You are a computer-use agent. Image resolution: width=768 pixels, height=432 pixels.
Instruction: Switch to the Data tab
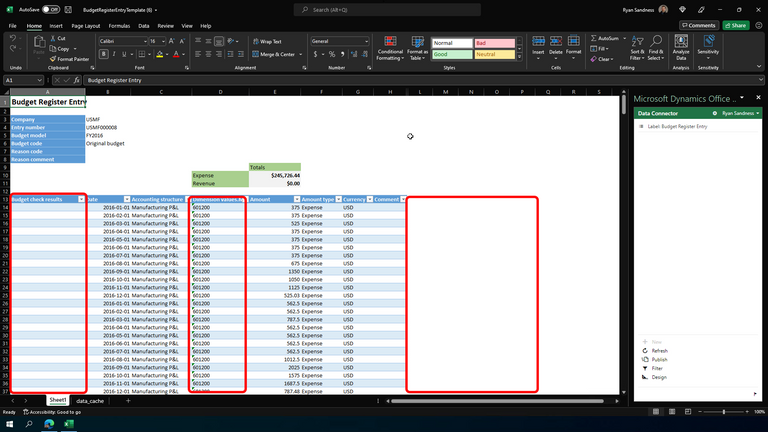pyautogui.click(x=144, y=26)
